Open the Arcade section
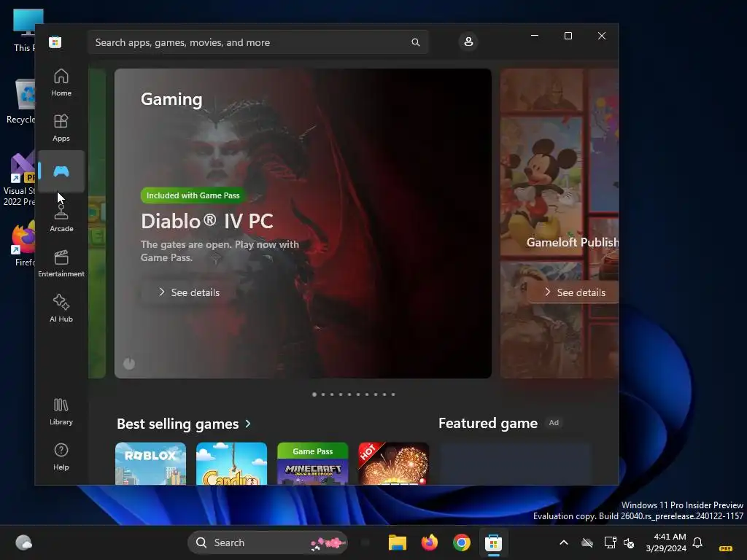The width and height of the screenshot is (747, 560). click(x=61, y=218)
